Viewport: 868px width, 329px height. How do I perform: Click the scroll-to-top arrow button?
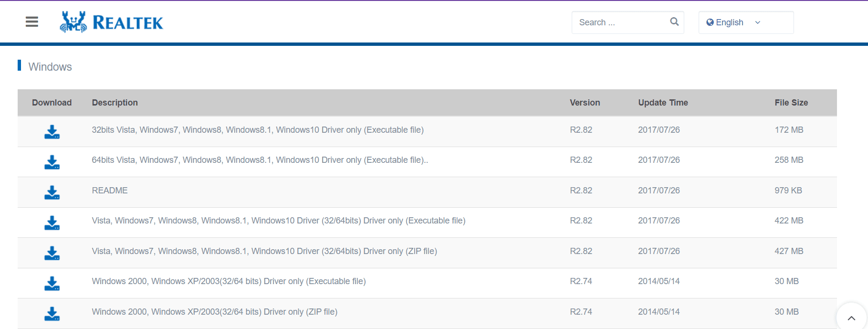pyautogui.click(x=851, y=318)
